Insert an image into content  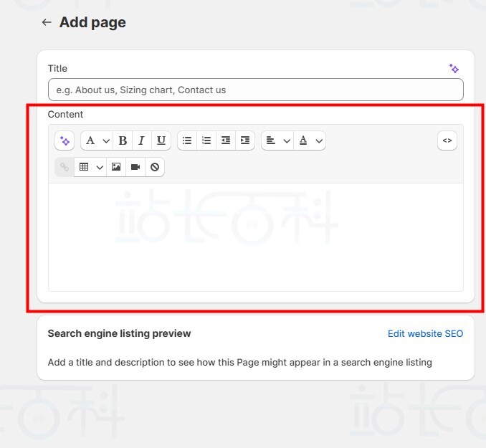click(116, 167)
